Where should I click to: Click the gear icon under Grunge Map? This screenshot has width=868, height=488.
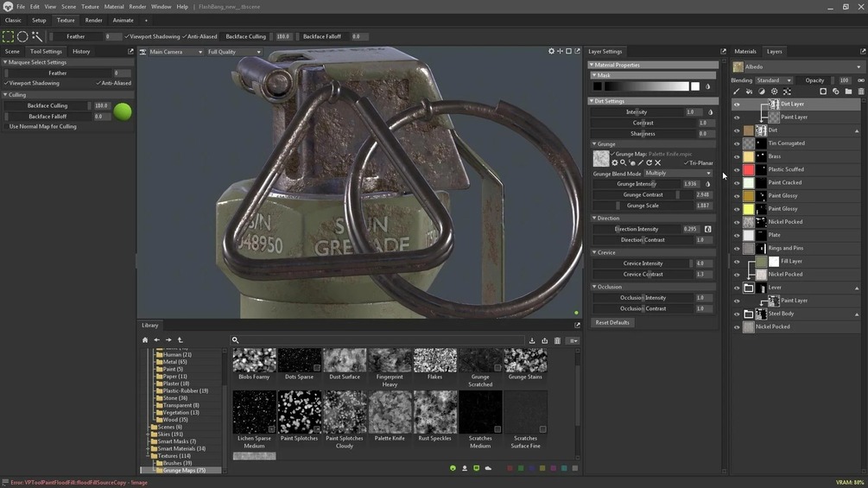click(x=615, y=162)
